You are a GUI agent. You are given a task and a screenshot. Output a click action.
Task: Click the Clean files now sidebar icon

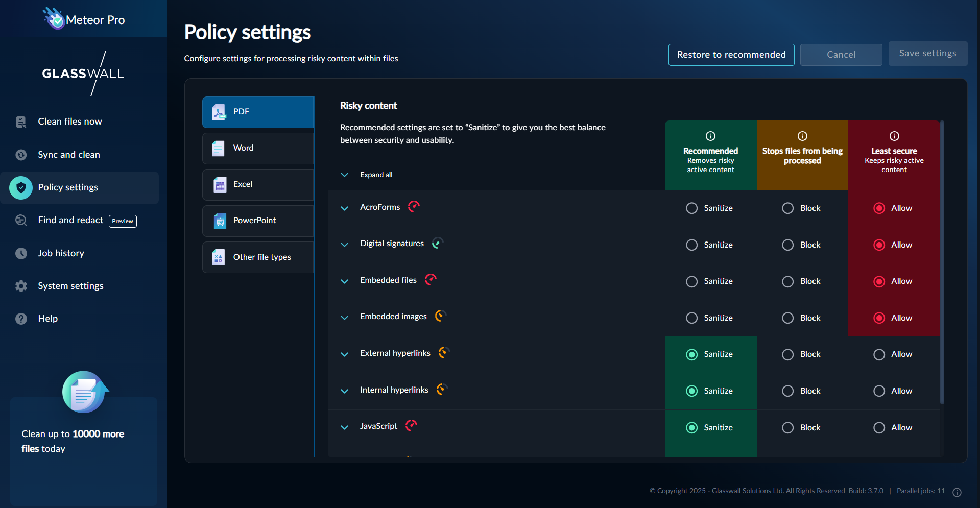point(21,122)
